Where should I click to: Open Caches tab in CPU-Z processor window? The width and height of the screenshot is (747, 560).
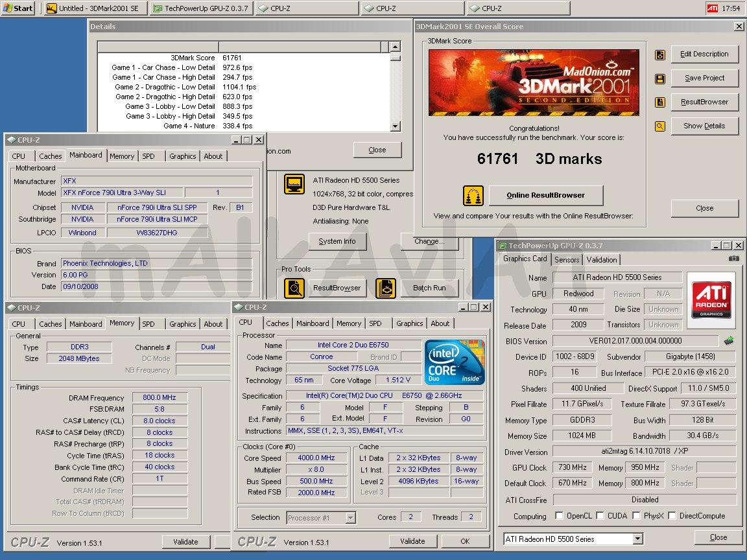[278, 323]
